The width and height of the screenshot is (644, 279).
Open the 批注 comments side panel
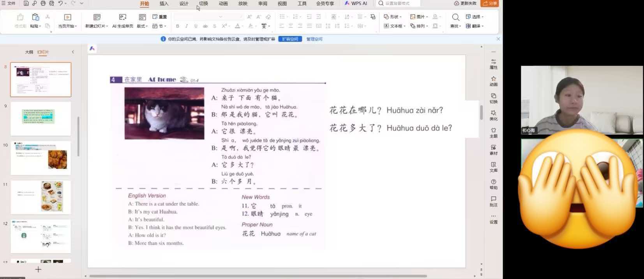[494, 201]
